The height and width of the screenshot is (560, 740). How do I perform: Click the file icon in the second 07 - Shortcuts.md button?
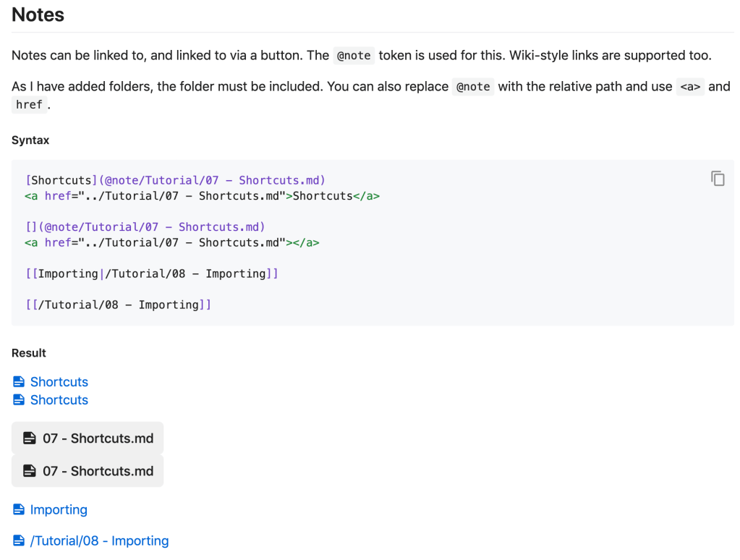point(29,471)
